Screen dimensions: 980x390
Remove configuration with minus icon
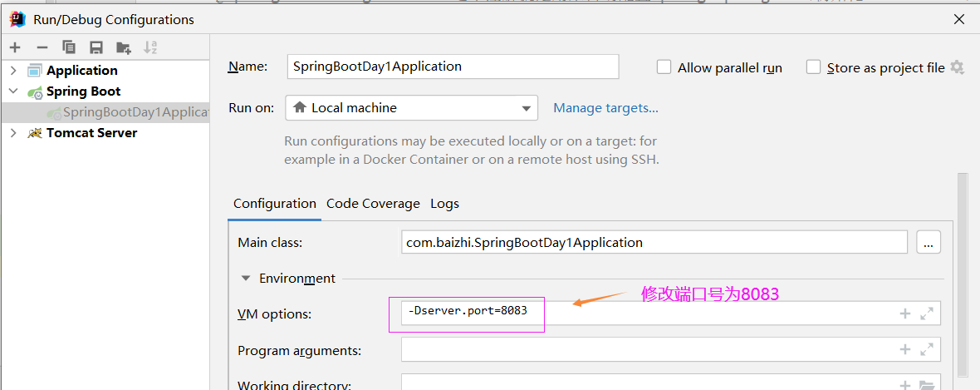42,47
